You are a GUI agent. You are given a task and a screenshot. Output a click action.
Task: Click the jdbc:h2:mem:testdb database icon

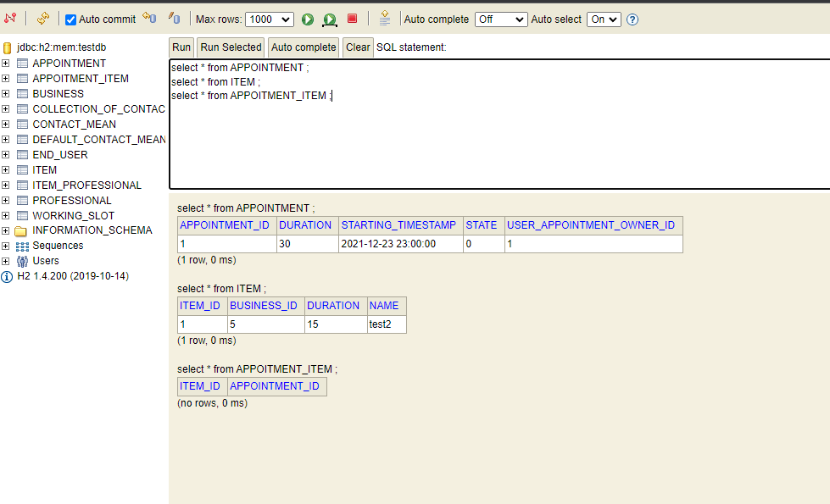(x=8, y=48)
